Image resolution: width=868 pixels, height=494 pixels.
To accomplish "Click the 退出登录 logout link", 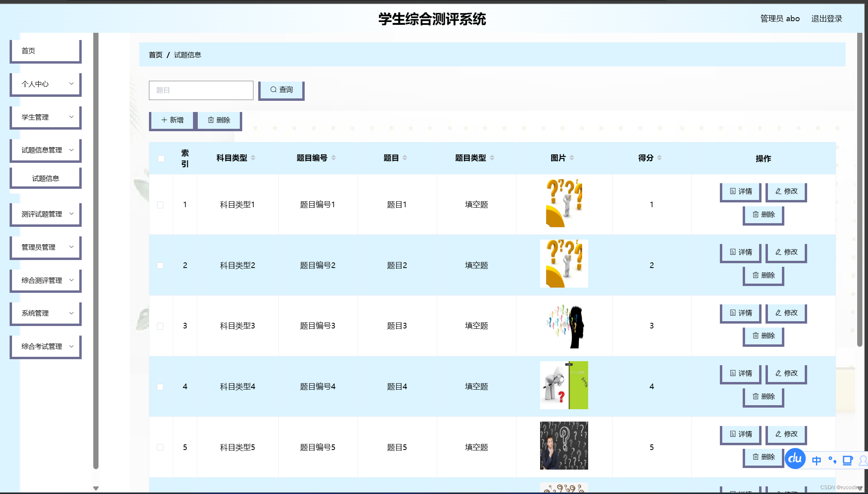I will pos(826,19).
